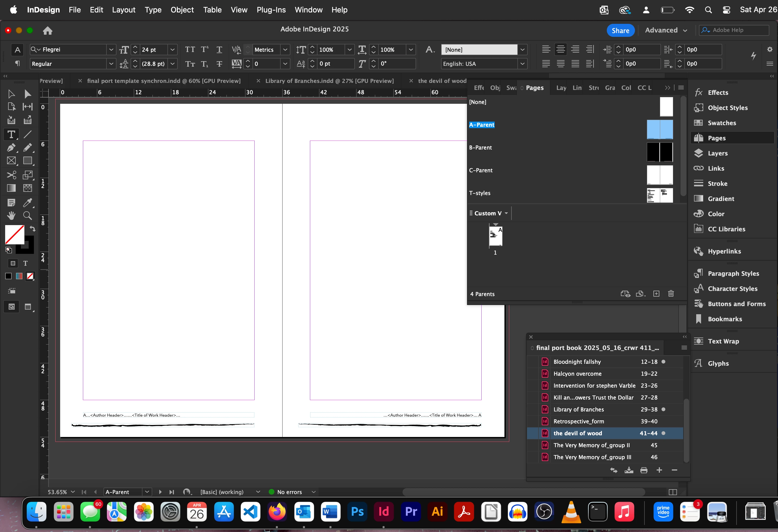Select the Pen tool
Screen dimensions: 778x532
[11, 148]
